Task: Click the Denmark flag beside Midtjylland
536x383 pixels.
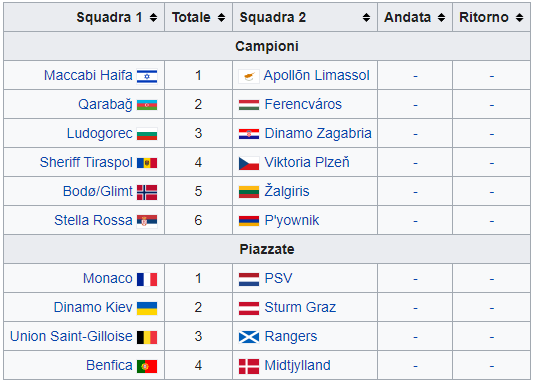Action: click(x=249, y=366)
